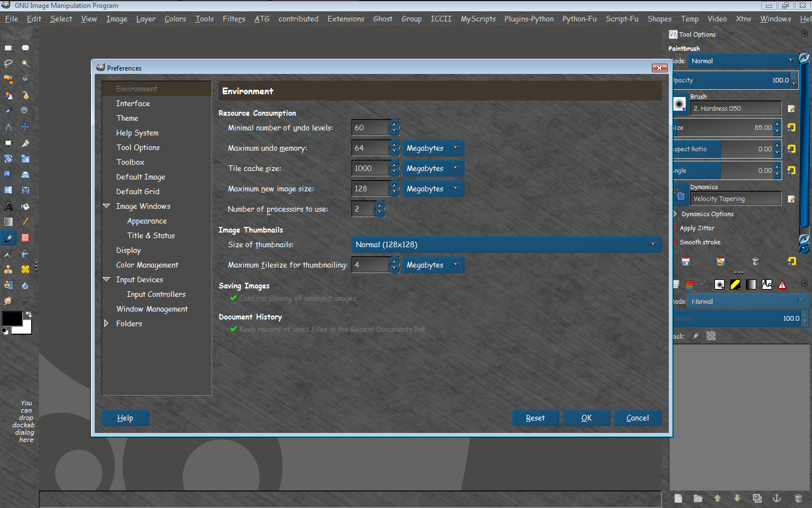Select Color Management preferences page
Image resolution: width=812 pixels, height=508 pixels.
tap(147, 265)
